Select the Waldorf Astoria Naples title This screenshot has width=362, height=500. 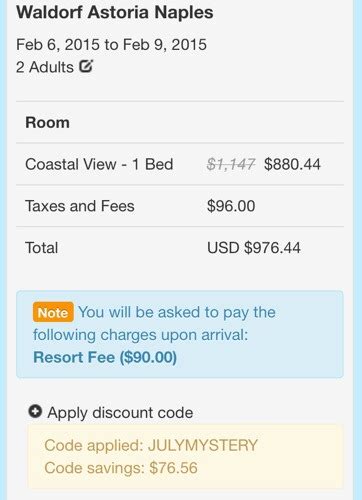pyautogui.click(x=115, y=13)
